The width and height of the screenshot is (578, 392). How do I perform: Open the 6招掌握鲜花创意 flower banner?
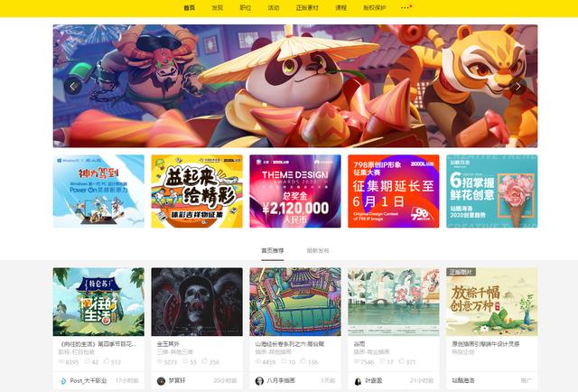click(491, 191)
